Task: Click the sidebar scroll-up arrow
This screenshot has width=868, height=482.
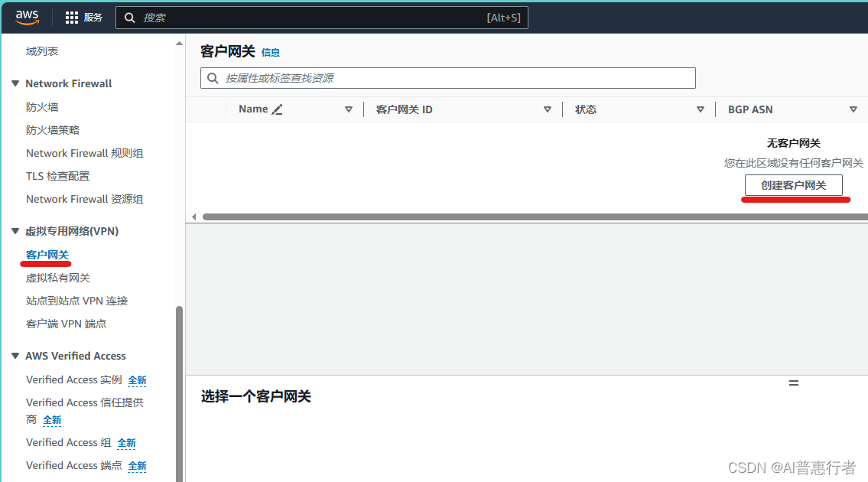Action: 179,43
